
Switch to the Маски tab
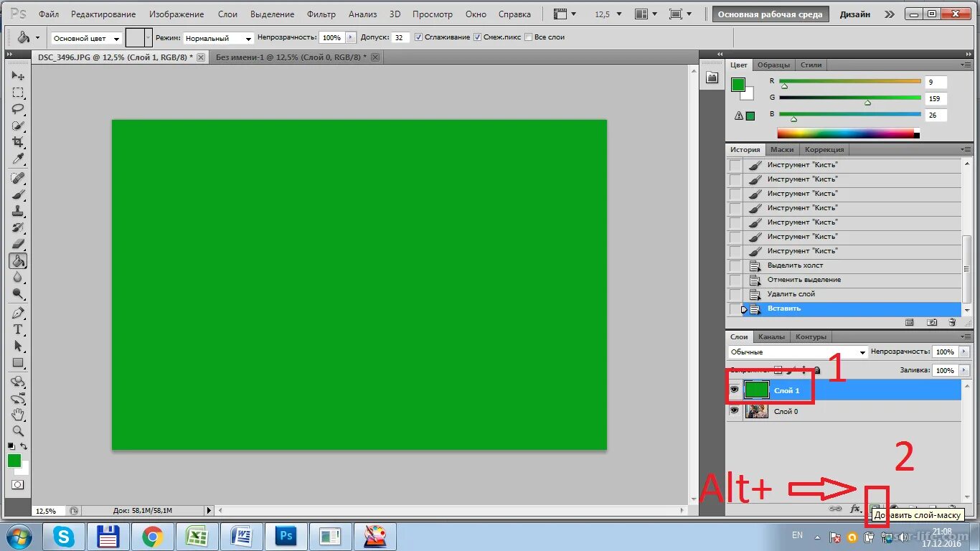click(782, 150)
